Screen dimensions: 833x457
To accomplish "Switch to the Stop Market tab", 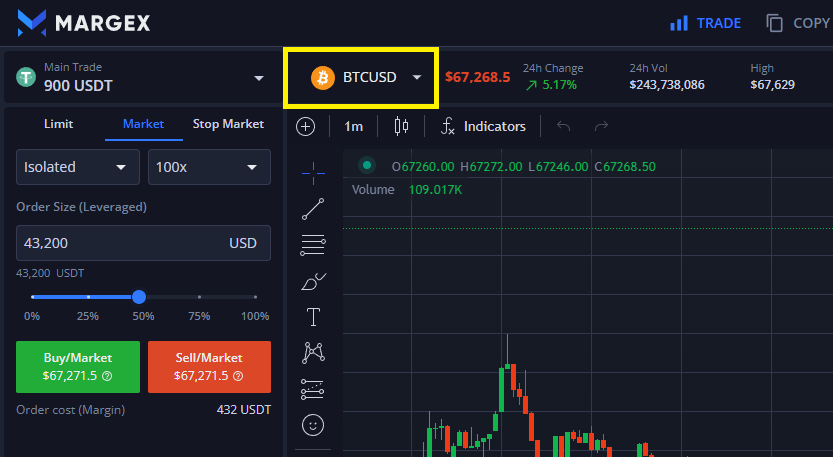I will [x=228, y=124].
